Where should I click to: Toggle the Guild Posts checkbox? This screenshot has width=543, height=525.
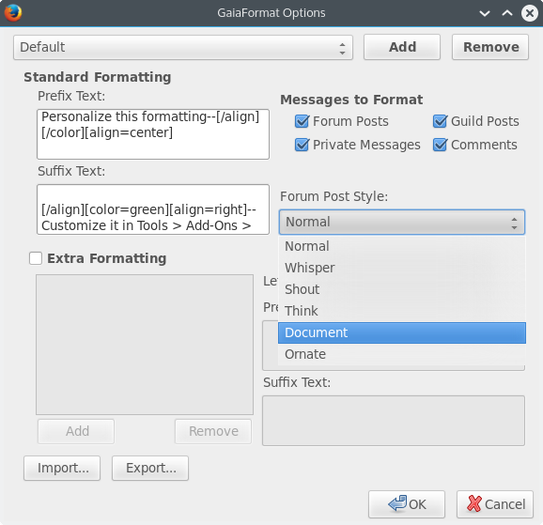point(440,121)
